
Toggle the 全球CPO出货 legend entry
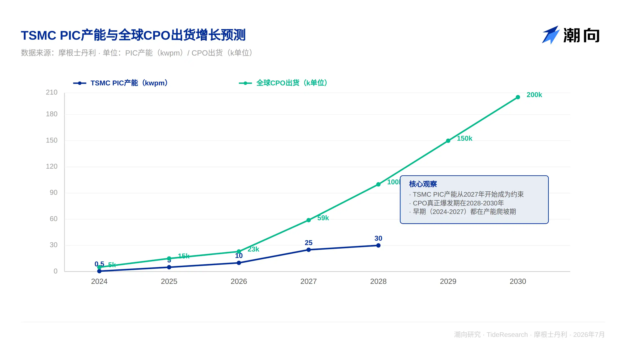[283, 83]
